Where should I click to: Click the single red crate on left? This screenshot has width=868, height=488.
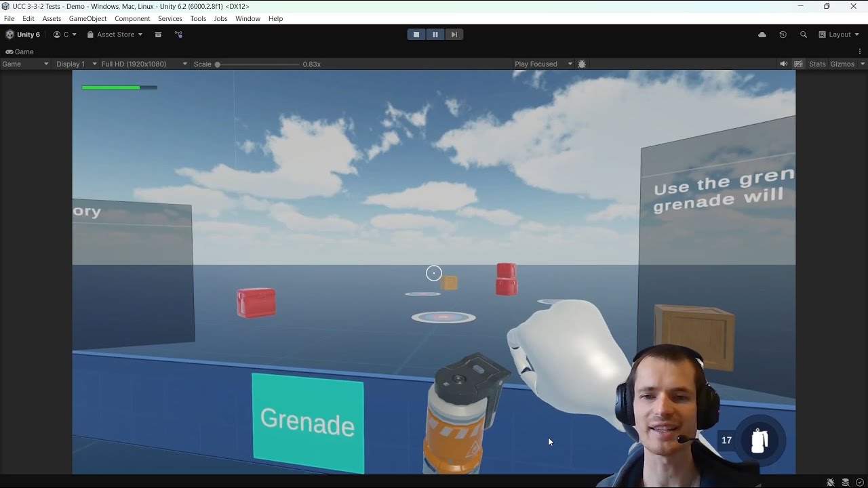256,302
